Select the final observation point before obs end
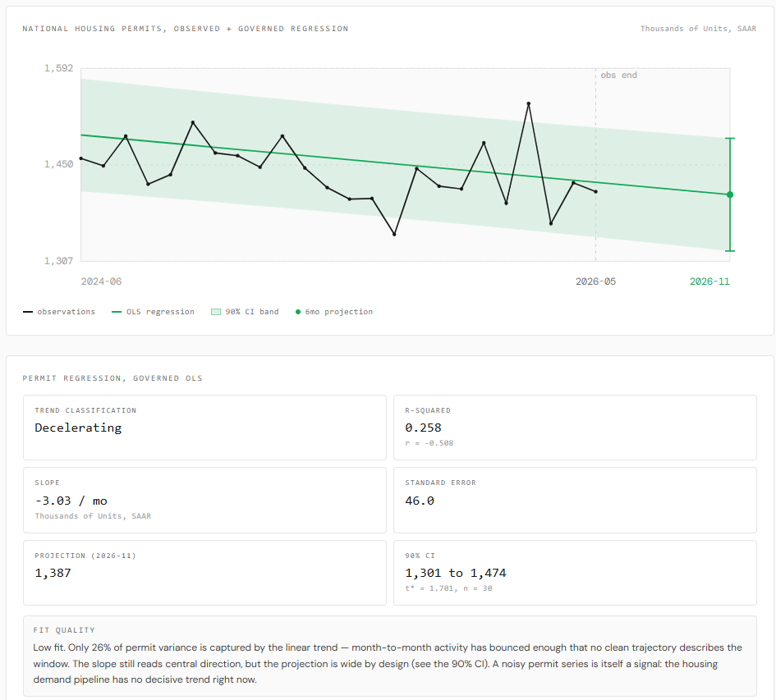Viewport: 776px width, 700px height. pyautogui.click(x=595, y=191)
